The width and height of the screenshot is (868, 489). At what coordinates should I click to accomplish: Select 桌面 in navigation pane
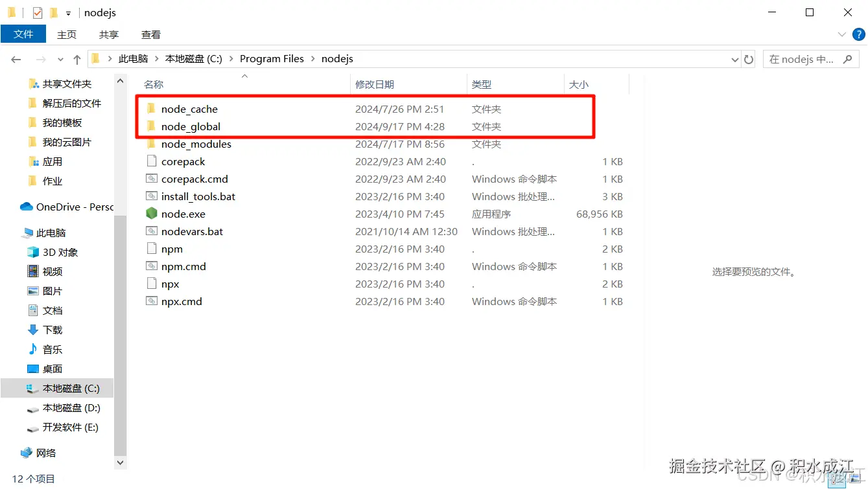click(x=53, y=369)
